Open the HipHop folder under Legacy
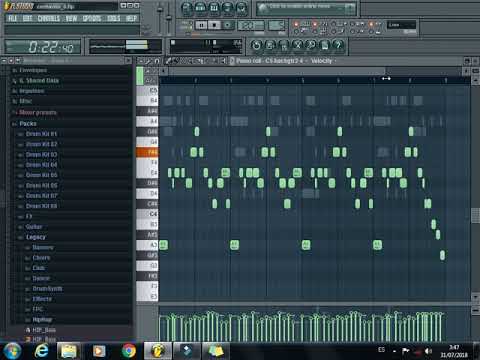The width and height of the screenshot is (480, 360). click(x=42, y=320)
